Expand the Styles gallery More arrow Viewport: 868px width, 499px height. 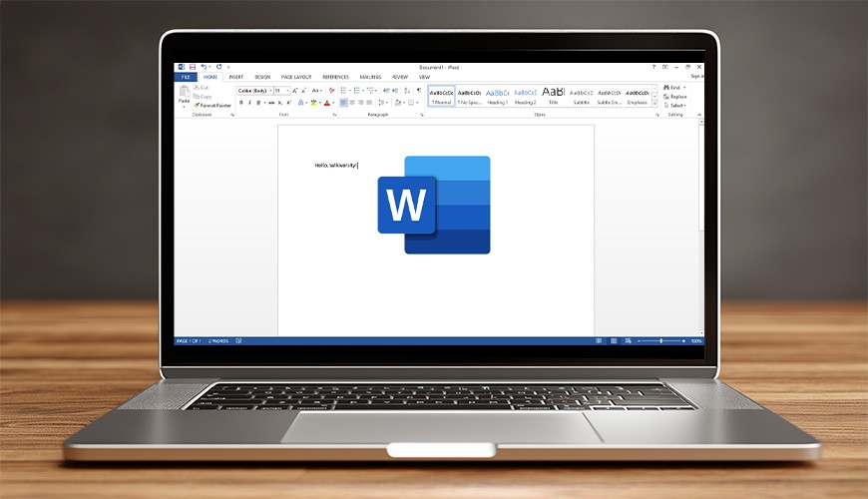pyautogui.click(x=654, y=104)
